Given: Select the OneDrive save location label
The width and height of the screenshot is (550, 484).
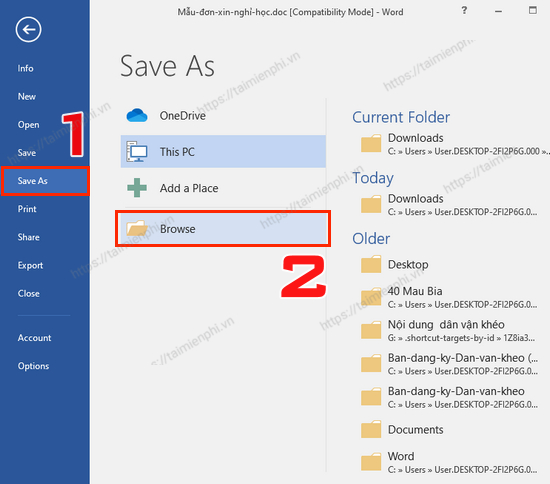Looking at the screenshot, I should [183, 116].
